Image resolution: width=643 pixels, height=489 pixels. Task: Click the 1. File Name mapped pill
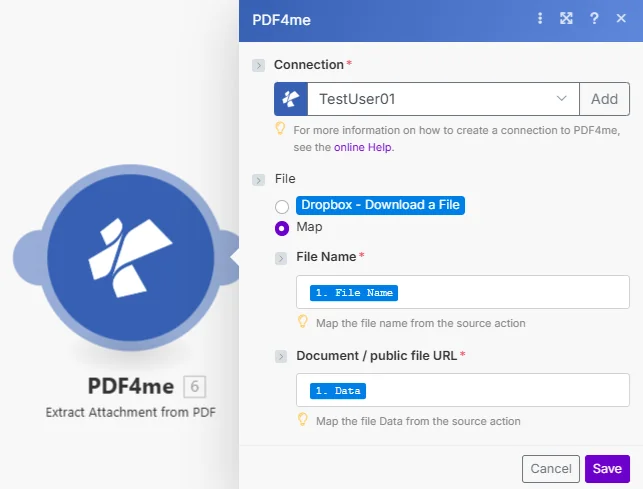click(x=354, y=293)
